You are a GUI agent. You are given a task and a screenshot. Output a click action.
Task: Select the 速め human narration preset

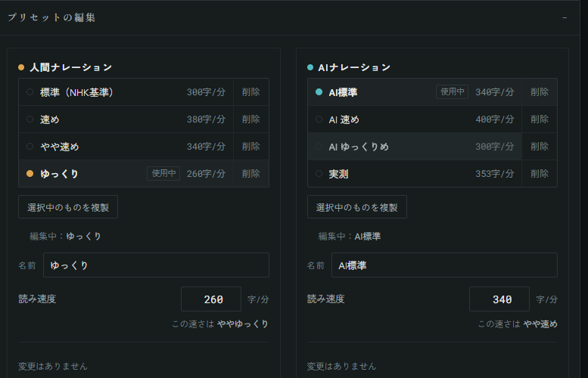pyautogui.click(x=126, y=119)
